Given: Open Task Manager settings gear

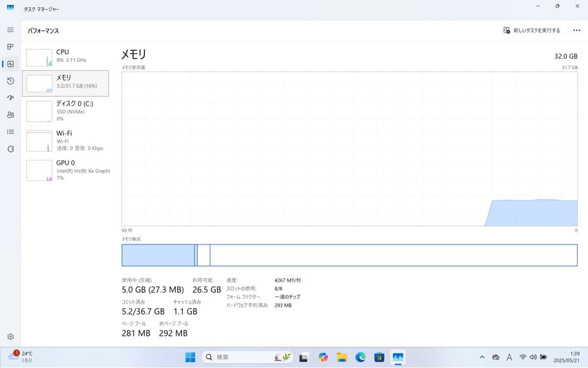Looking at the screenshot, I should (10, 336).
